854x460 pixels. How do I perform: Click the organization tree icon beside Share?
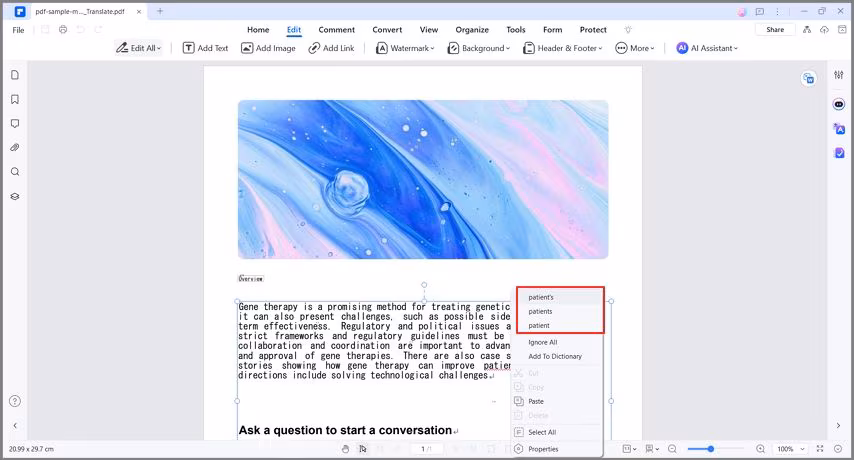(807, 30)
